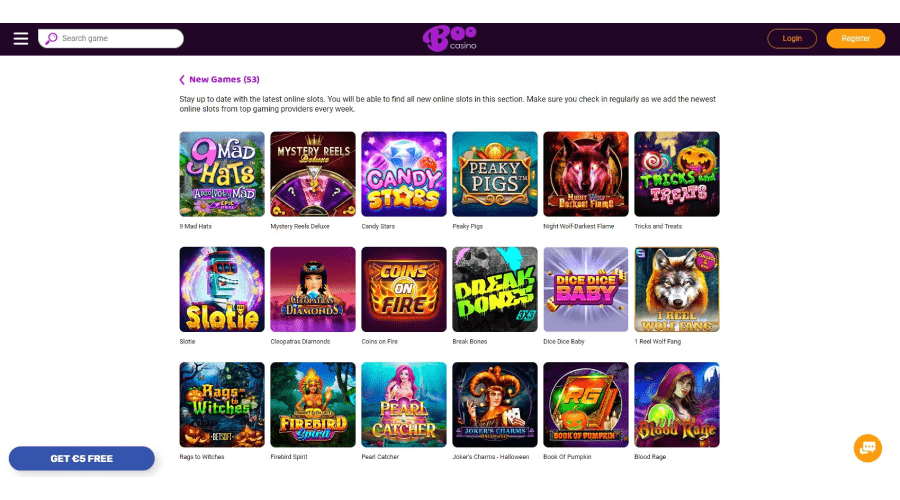Screen dimensions: 900x500
Task: Choose the Break Bones slot thumbnail
Action: coord(495,289)
